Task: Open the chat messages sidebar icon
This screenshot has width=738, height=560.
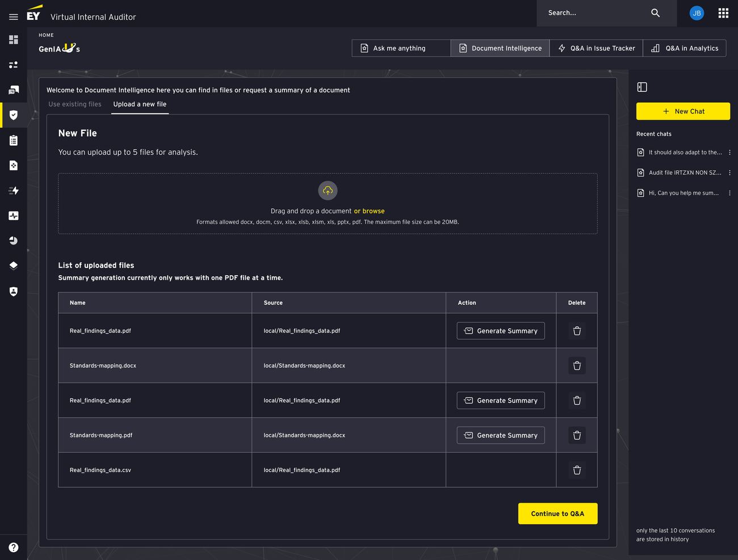Action: 14,90
